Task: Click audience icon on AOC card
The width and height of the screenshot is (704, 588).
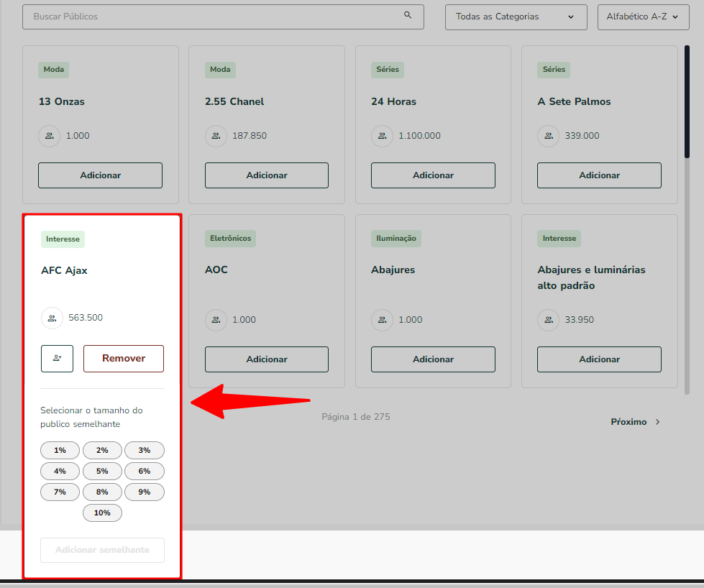Action: coord(216,320)
